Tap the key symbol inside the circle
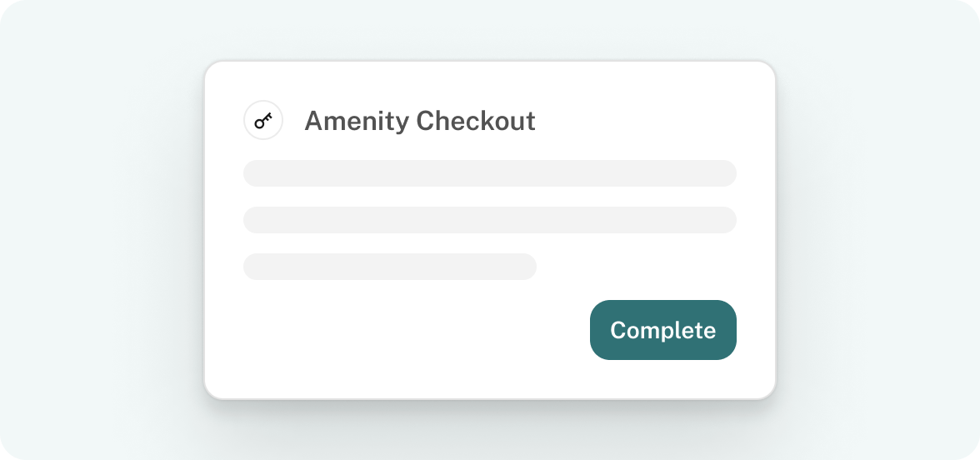Screen dimensions: 980x460 coord(263,120)
